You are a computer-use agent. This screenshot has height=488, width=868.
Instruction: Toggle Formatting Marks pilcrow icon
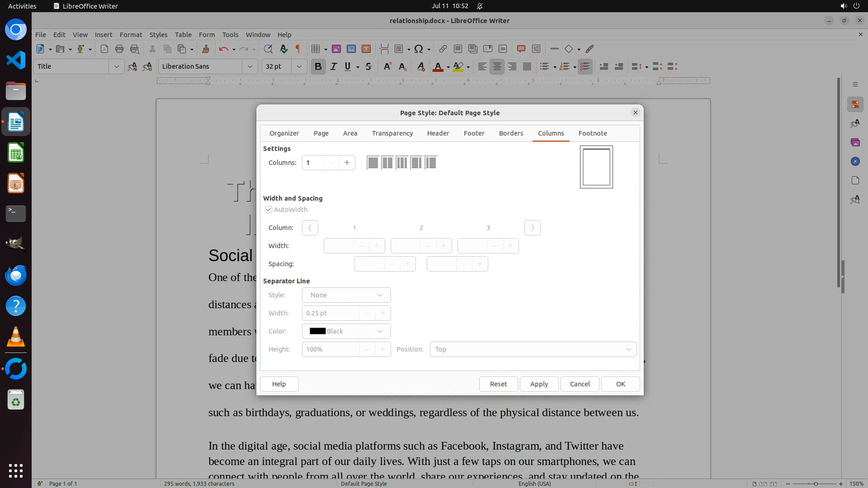click(x=298, y=49)
